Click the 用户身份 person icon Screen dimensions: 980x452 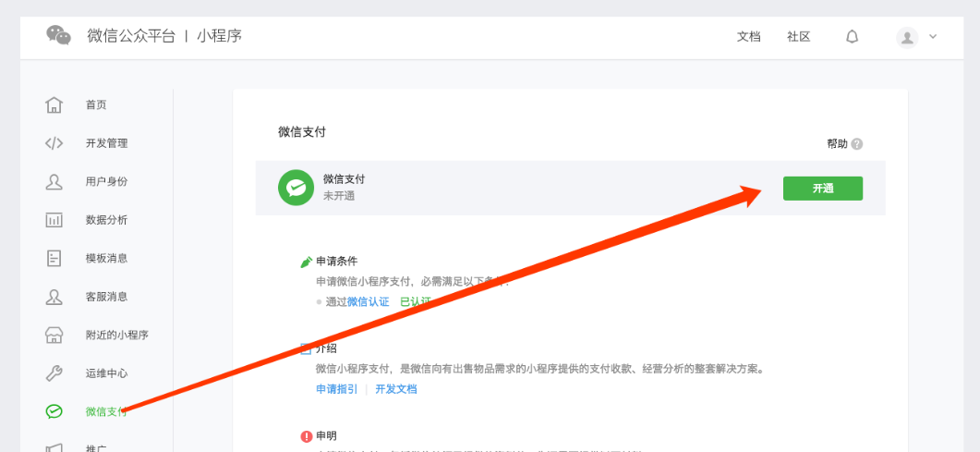[x=54, y=181]
